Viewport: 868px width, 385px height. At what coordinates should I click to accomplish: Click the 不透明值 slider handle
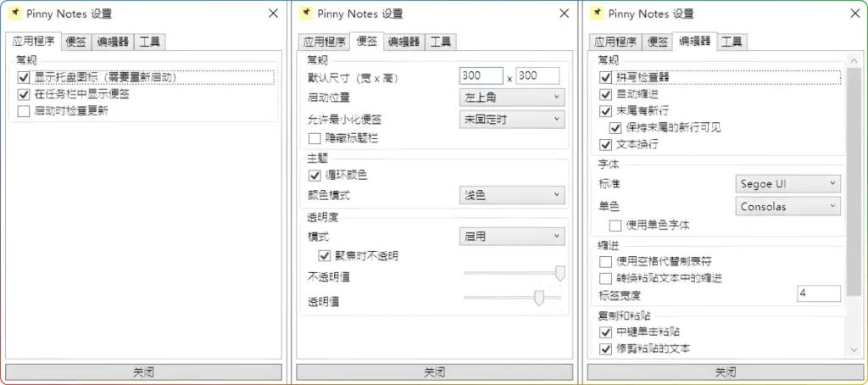(560, 273)
